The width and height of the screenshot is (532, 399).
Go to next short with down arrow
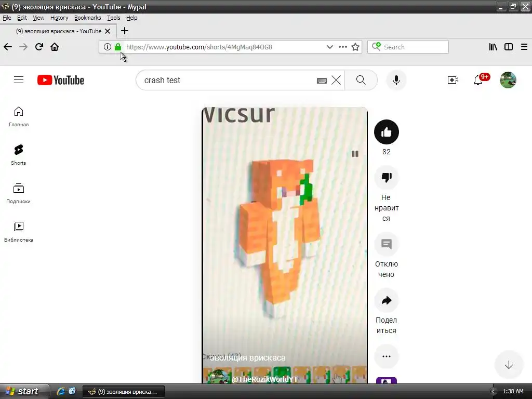pos(509,365)
